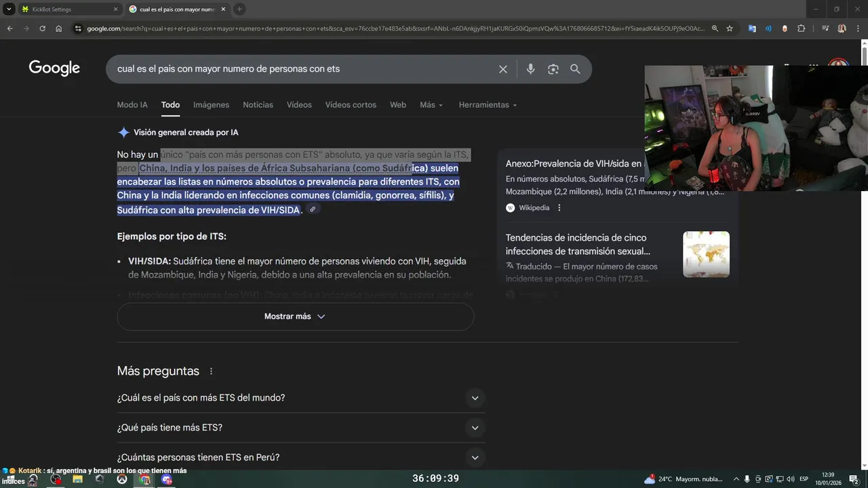Clear the Google search box with the X
The width and height of the screenshot is (868, 488).
pyautogui.click(x=503, y=69)
